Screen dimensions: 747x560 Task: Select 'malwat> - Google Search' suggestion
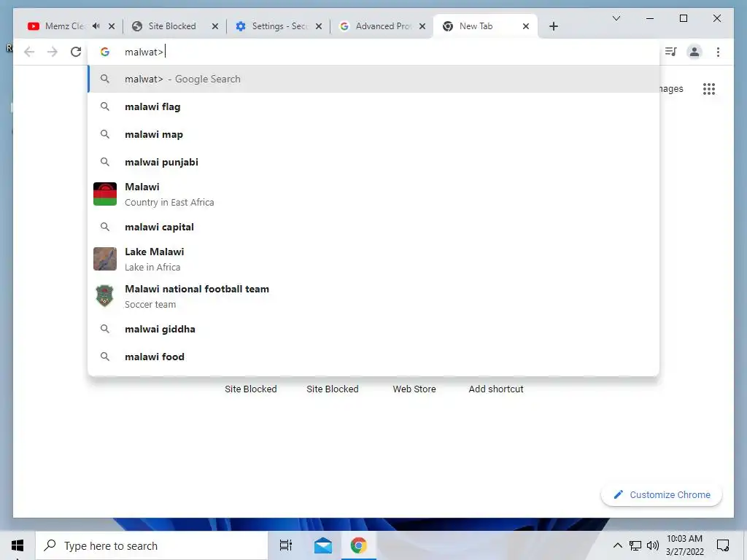tap(374, 79)
